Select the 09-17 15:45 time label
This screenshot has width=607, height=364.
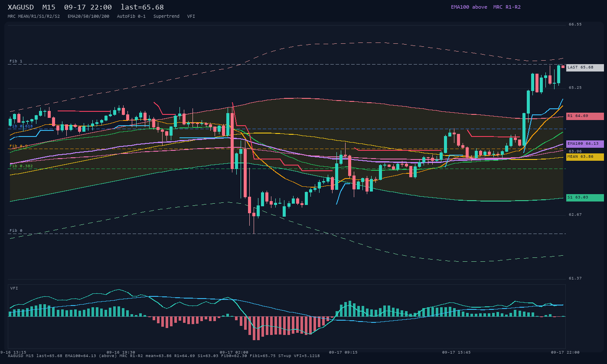tap(457, 353)
